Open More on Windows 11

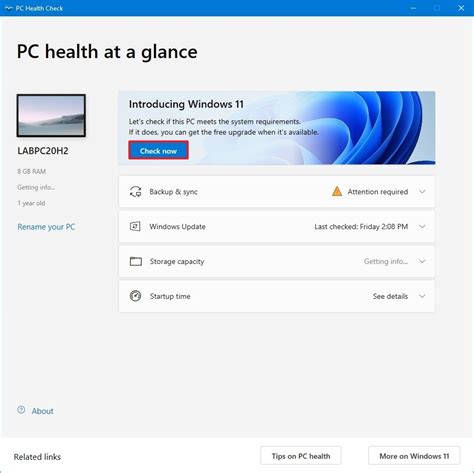tap(414, 456)
